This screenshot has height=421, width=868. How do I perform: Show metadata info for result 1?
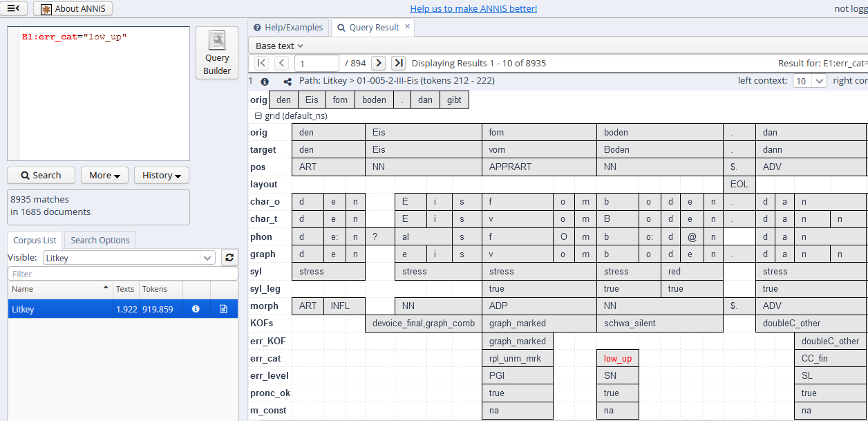265,81
